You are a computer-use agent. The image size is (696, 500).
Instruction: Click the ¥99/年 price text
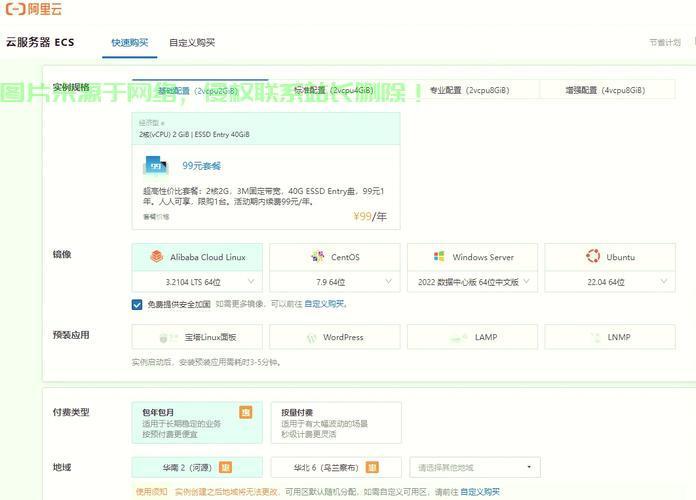coord(370,216)
